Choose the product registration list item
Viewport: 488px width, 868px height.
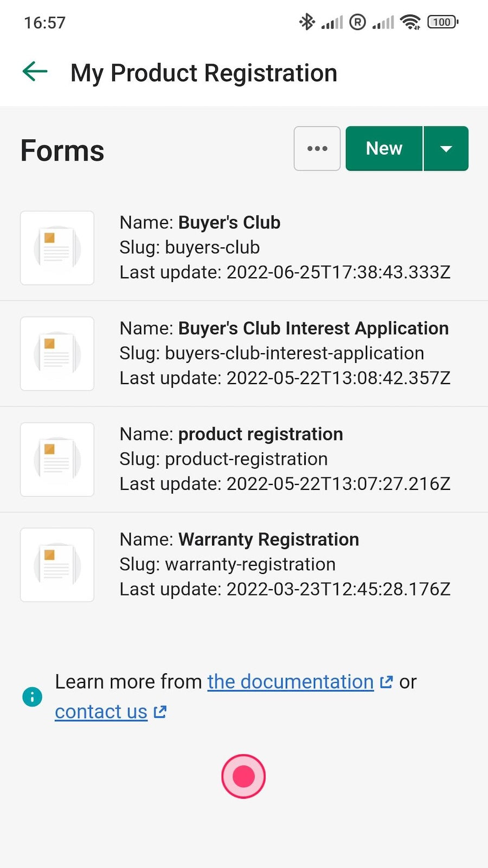tap(260, 434)
